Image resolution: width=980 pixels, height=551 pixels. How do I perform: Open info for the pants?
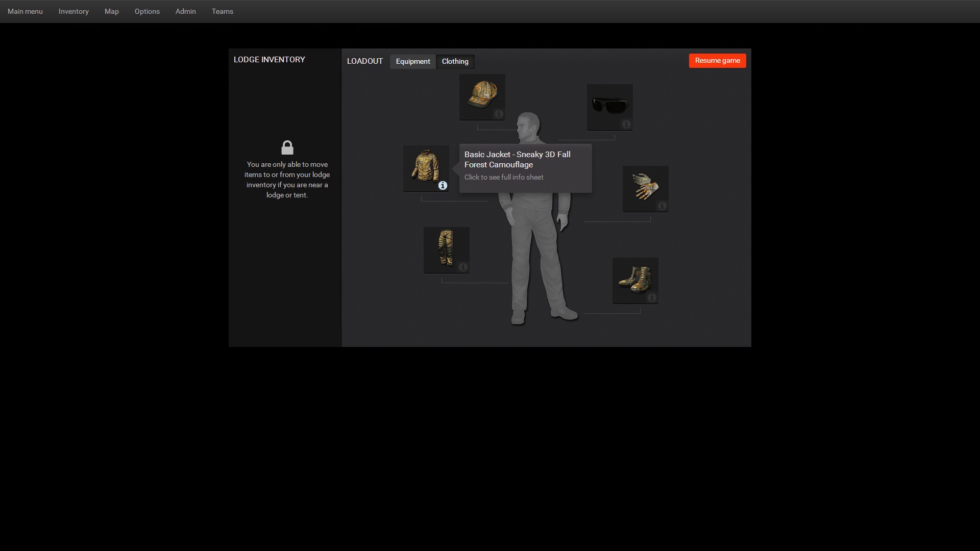[x=463, y=267]
